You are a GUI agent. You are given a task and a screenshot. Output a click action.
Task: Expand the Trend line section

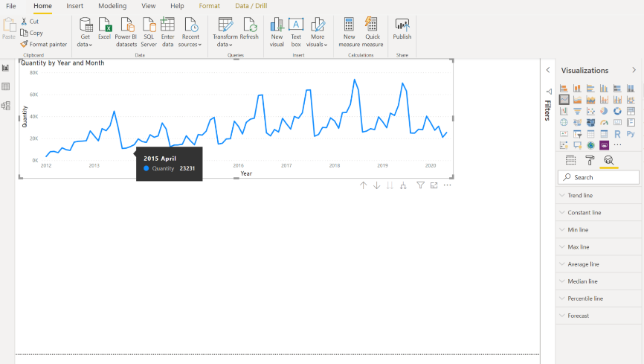pos(599,195)
